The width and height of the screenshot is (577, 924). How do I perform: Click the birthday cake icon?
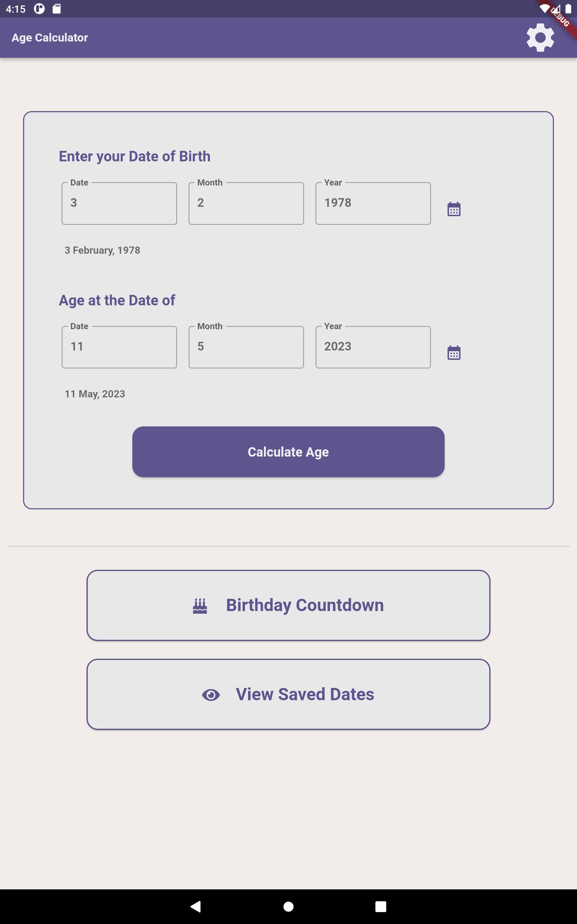click(200, 606)
